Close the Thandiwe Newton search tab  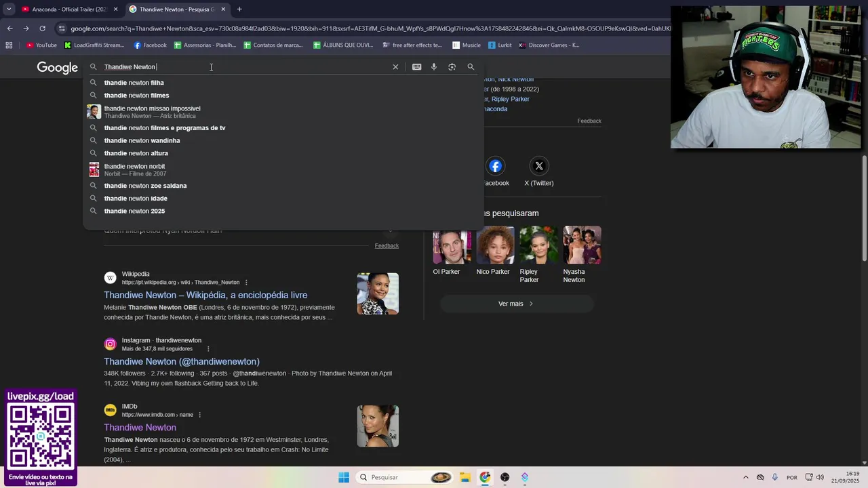223,9
